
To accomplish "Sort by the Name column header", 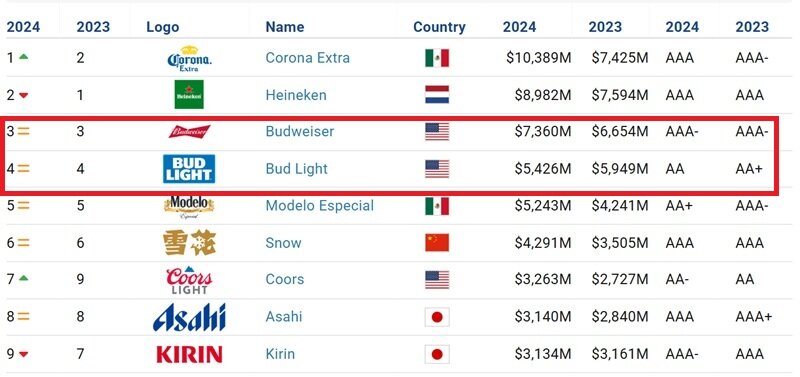I will [285, 27].
